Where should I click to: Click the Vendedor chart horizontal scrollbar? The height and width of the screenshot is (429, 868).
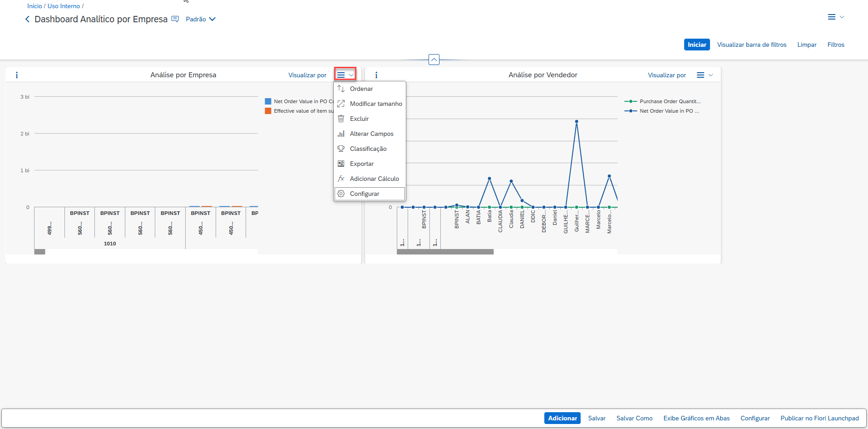tap(445, 252)
